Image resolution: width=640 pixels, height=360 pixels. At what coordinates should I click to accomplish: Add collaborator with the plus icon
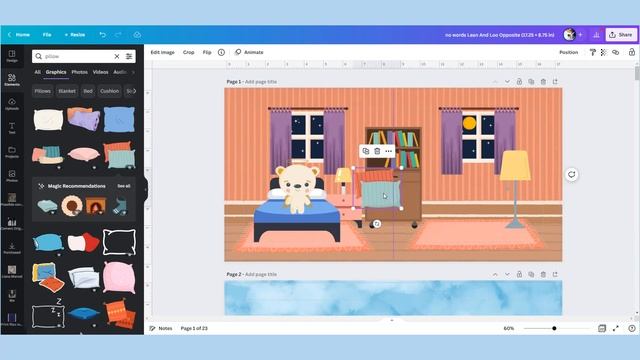click(580, 35)
